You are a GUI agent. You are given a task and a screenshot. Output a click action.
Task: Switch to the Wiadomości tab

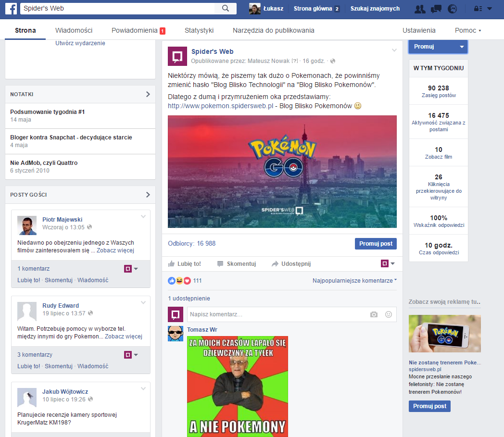(74, 30)
